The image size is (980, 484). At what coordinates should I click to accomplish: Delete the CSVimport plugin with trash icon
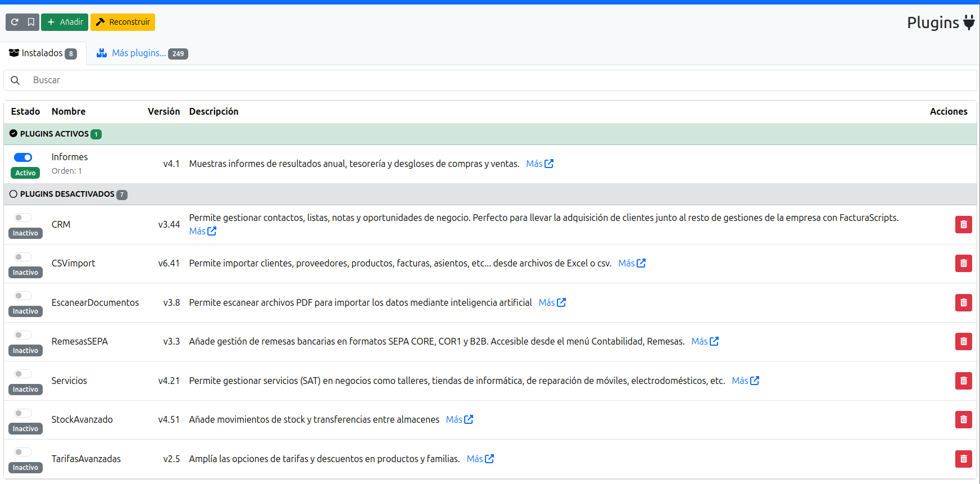963,263
